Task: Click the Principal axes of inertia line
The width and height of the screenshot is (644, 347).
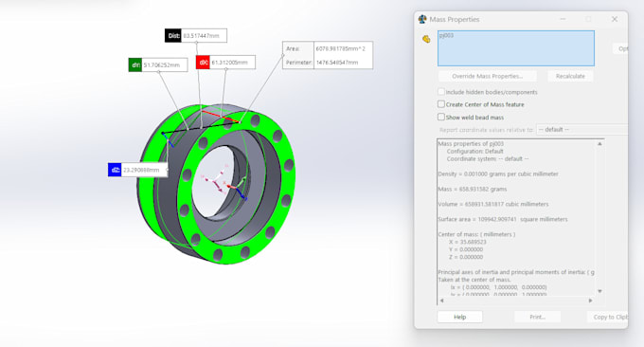Action: pos(516,272)
